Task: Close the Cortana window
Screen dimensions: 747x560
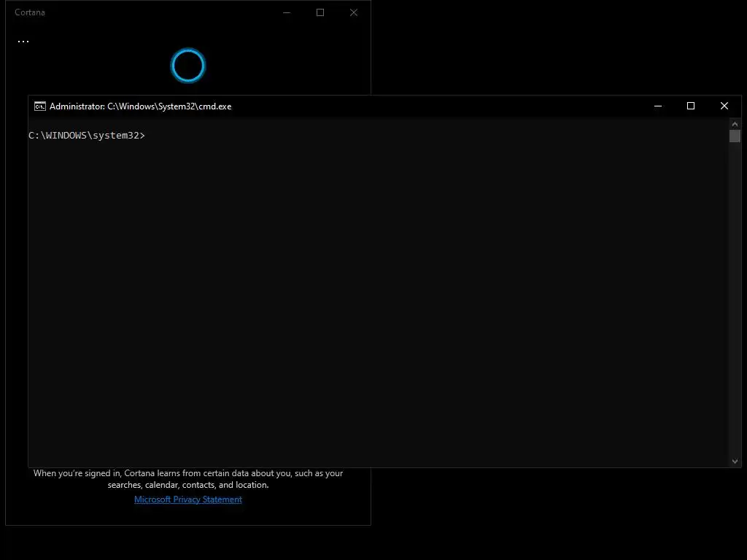Action: (354, 12)
